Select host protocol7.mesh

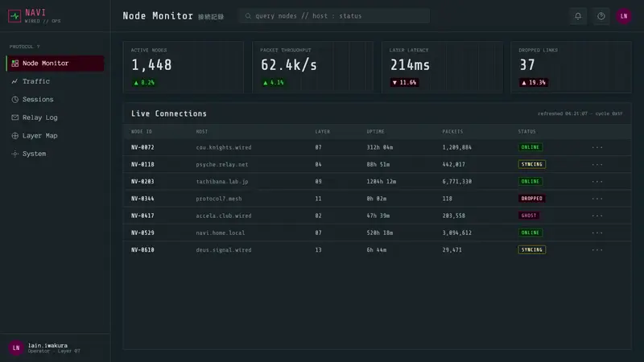[x=218, y=199]
